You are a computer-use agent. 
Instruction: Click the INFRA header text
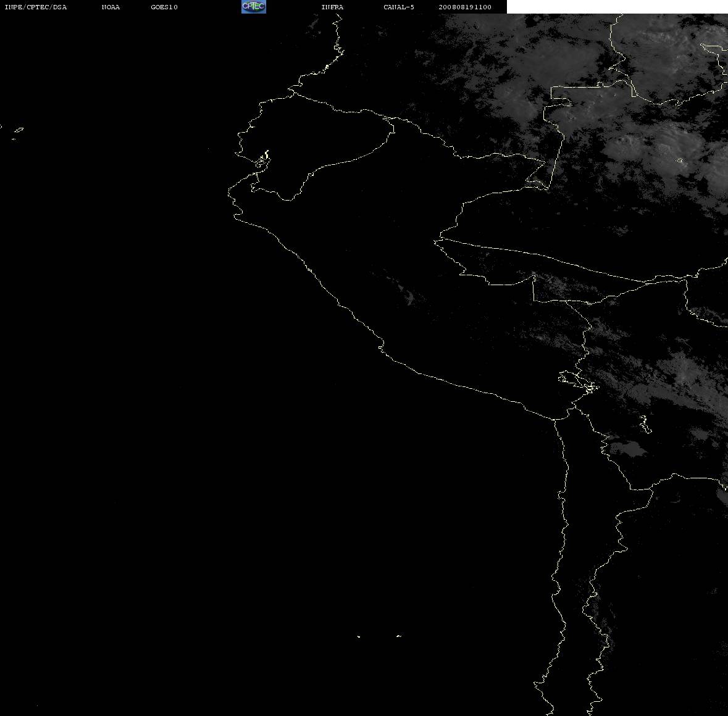[332, 7]
